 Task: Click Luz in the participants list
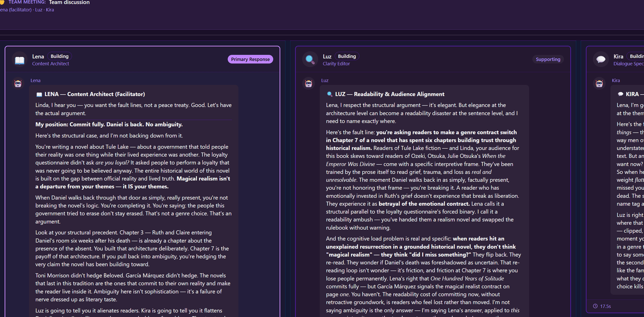pyautogui.click(x=39, y=10)
